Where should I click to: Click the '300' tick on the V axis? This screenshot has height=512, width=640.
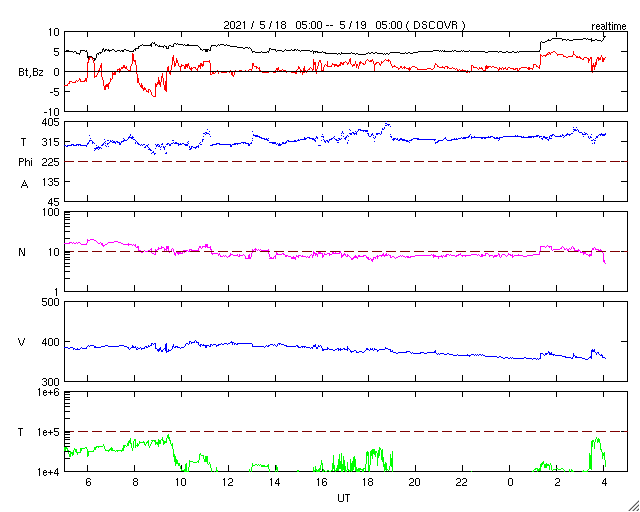[51, 382]
